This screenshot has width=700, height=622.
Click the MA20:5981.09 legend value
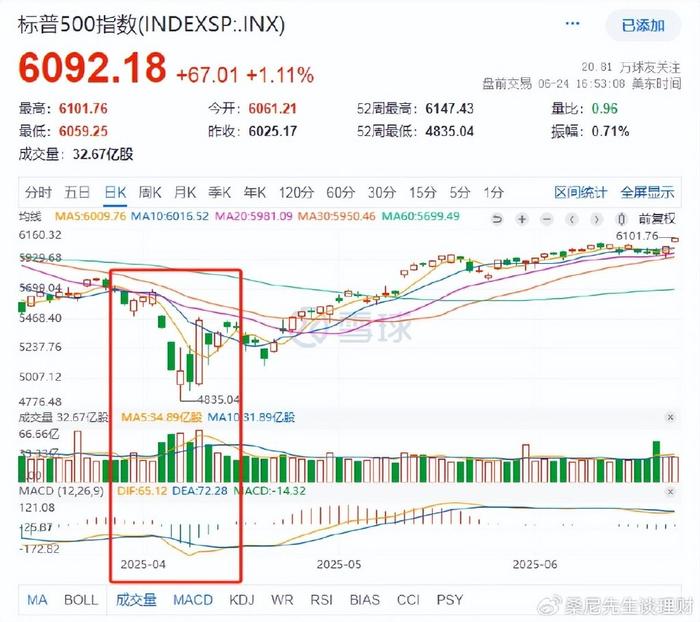coord(254,217)
